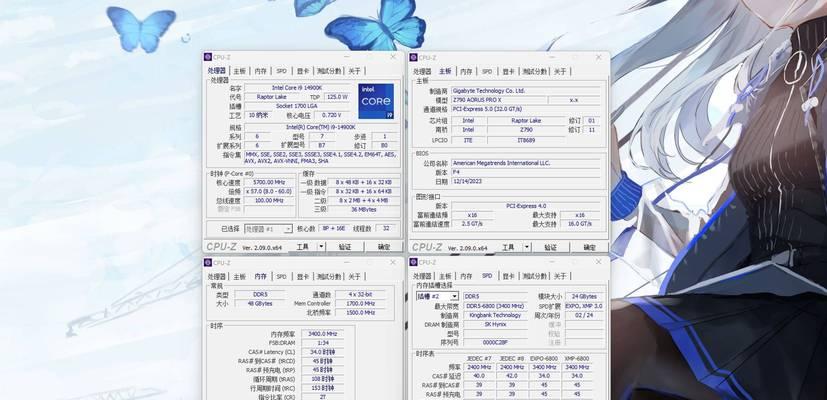This screenshot has width=827, height=400.
Task: Click 工具 button in the processor window
Action: tap(302, 246)
